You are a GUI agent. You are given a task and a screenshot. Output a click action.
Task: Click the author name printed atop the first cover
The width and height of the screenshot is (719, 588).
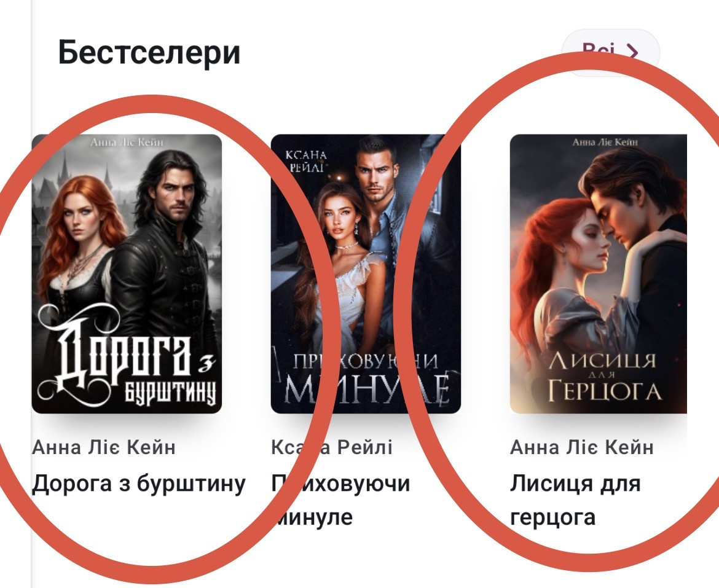coord(127,141)
